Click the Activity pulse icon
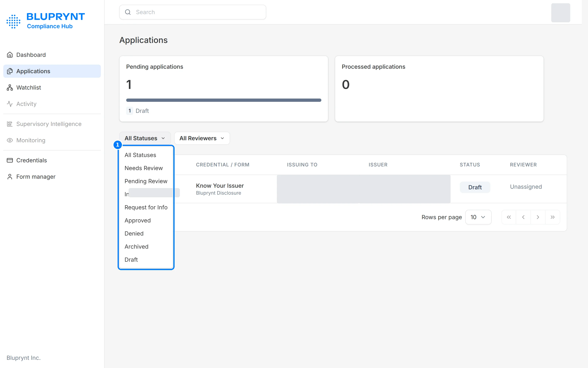 [10, 104]
